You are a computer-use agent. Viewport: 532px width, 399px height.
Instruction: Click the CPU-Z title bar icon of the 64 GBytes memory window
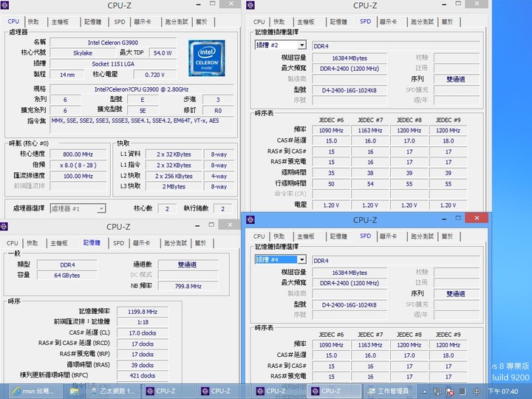click(x=4, y=226)
